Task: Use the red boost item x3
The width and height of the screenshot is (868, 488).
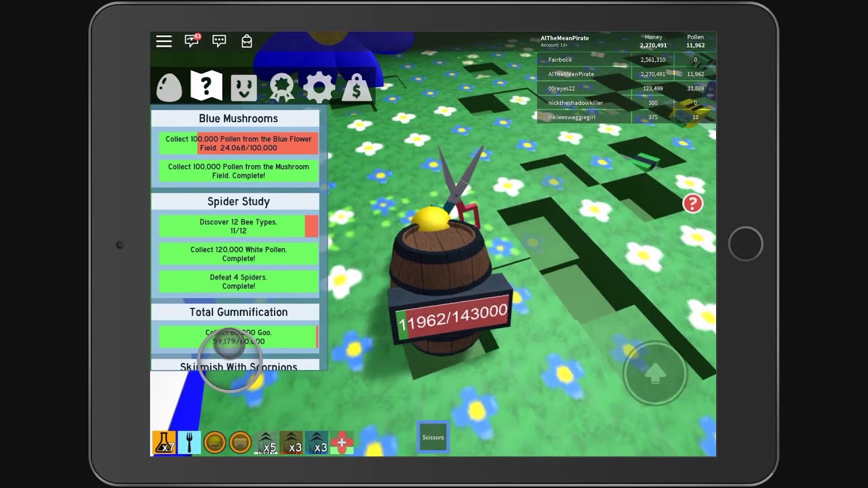Action: click(292, 443)
